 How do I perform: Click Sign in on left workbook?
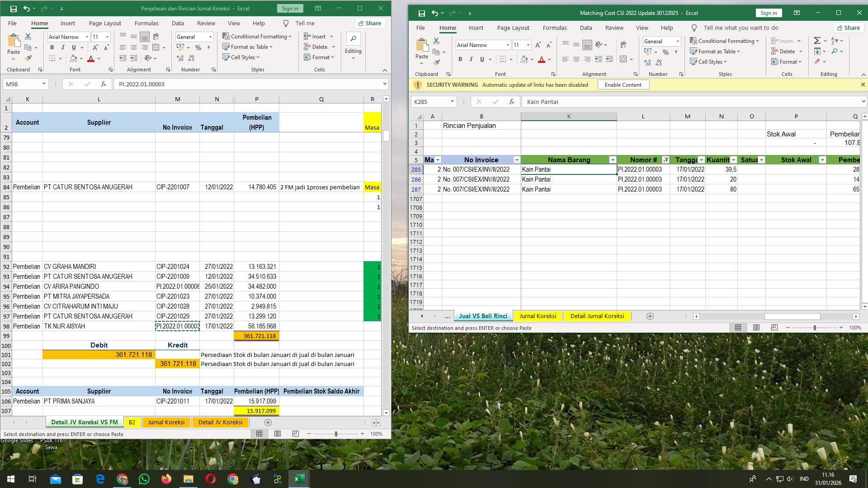click(289, 8)
